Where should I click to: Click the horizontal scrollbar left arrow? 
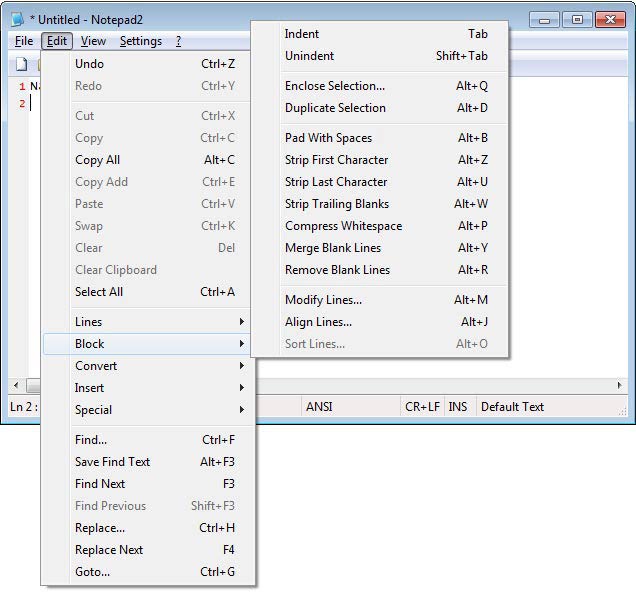tap(16, 385)
